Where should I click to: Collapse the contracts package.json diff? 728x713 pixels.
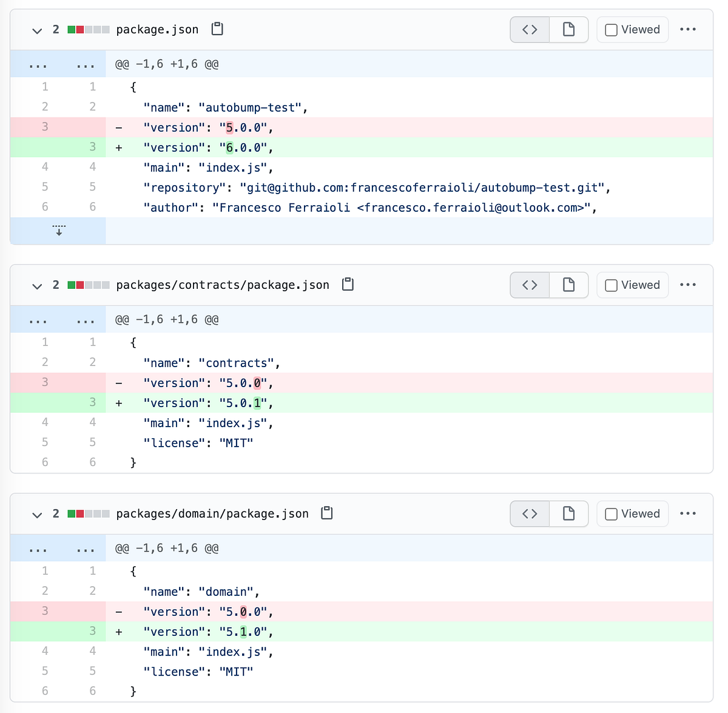coord(36,286)
